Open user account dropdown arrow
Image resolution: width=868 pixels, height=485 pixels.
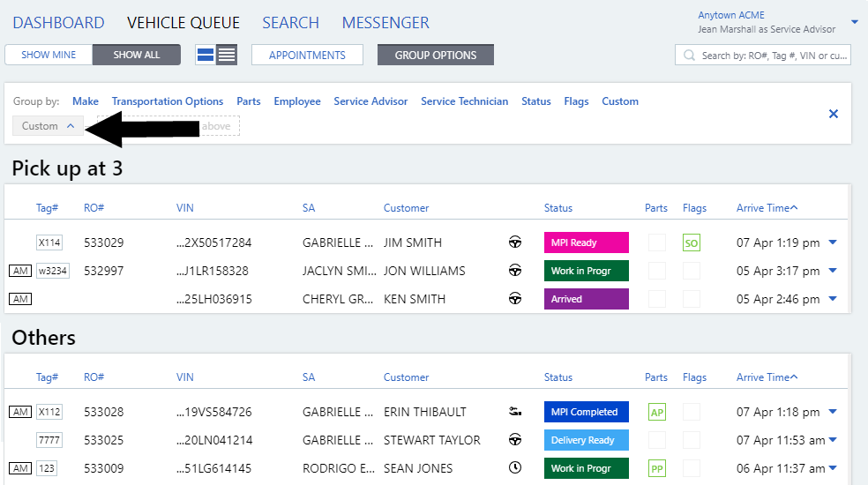[x=854, y=22]
